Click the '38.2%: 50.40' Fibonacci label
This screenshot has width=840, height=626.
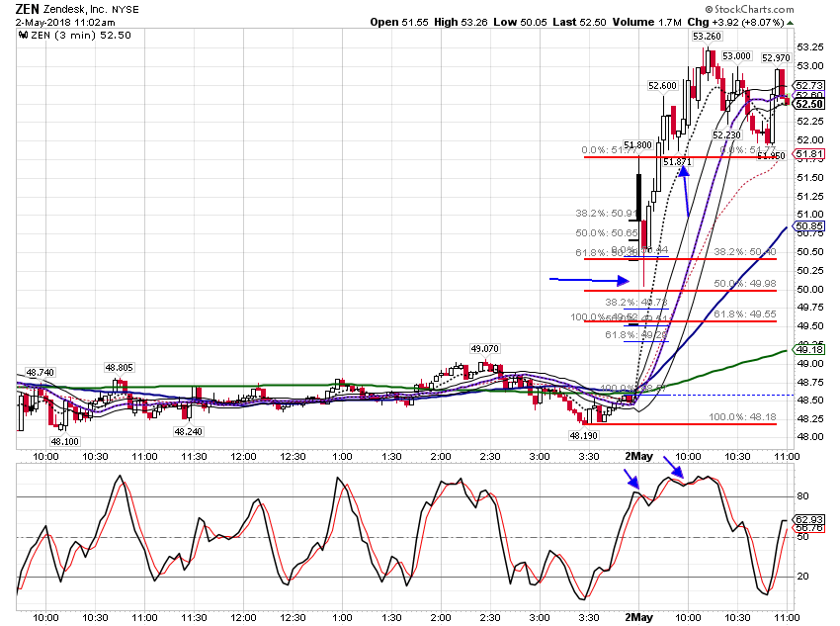pyautogui.click(x=745, y=252)
